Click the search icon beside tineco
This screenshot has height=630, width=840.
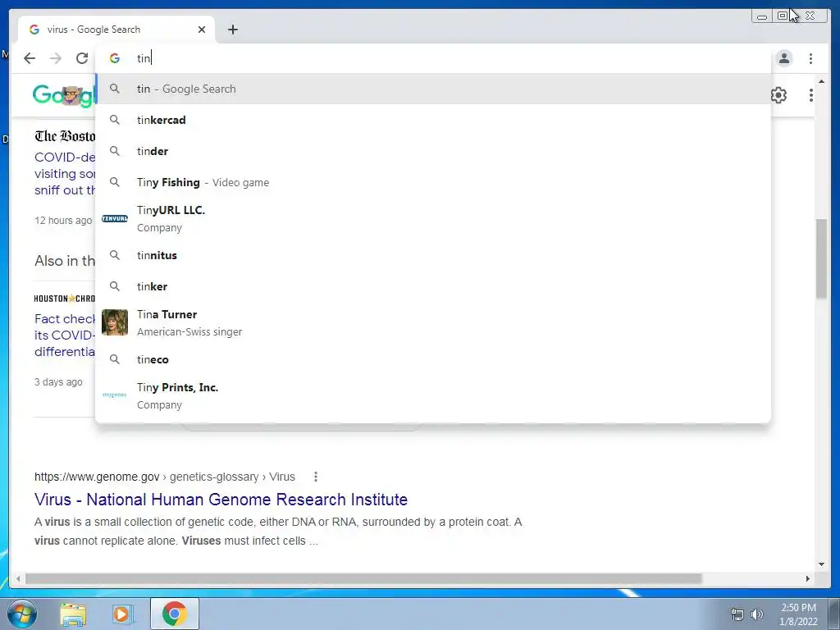coord(115,359)
